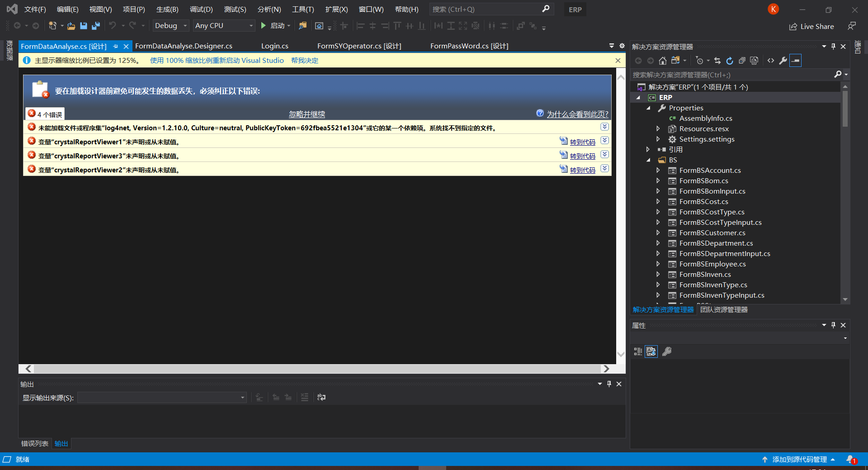Expand details for the log4net error
The image size is (868, 470).
[x=604, y=127]
